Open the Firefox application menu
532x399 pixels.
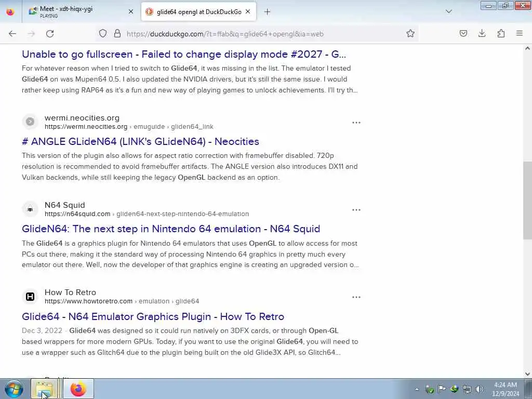click(520, 33)
